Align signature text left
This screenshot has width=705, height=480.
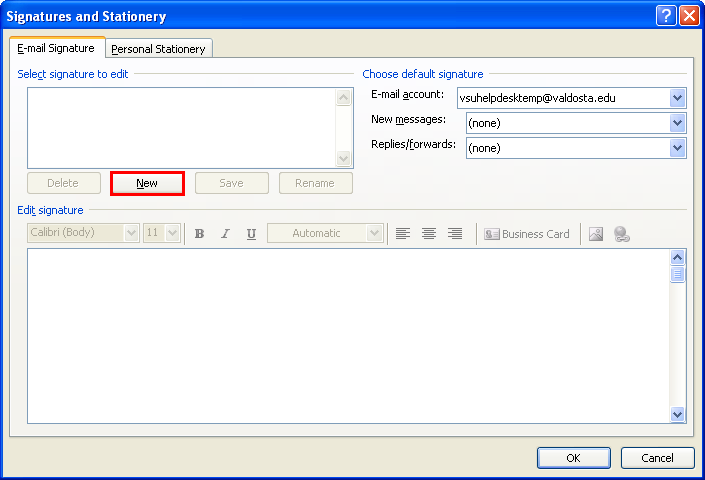403,234
